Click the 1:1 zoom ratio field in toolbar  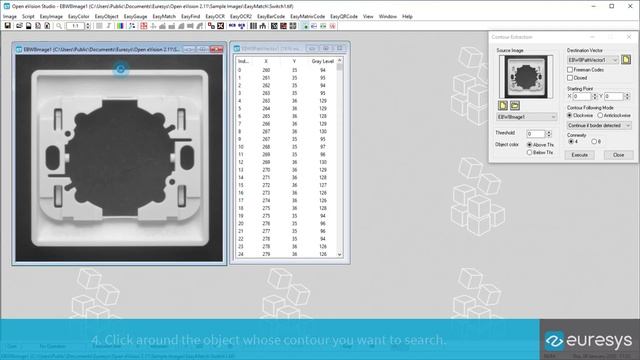pyautogui.click(x=75, y=26)
